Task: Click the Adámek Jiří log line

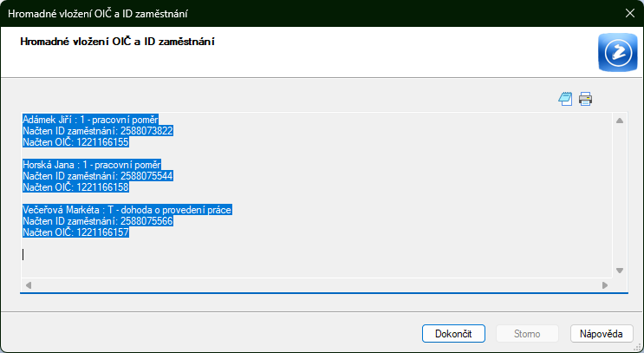Action: point(90,119)
